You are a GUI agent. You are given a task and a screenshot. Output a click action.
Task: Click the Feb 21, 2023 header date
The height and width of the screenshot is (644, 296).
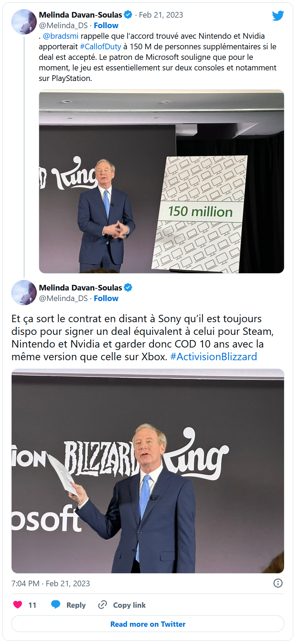click(x=161, y=15)
